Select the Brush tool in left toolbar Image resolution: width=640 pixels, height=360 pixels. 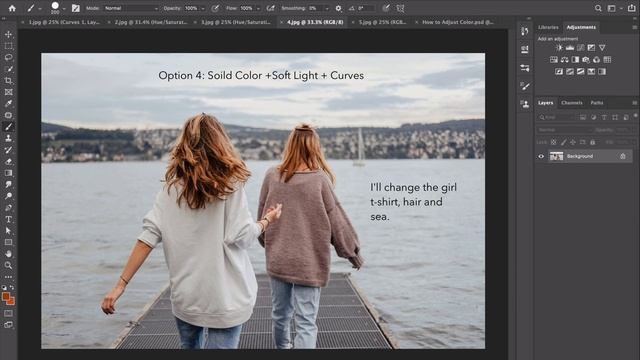[8, 127]
